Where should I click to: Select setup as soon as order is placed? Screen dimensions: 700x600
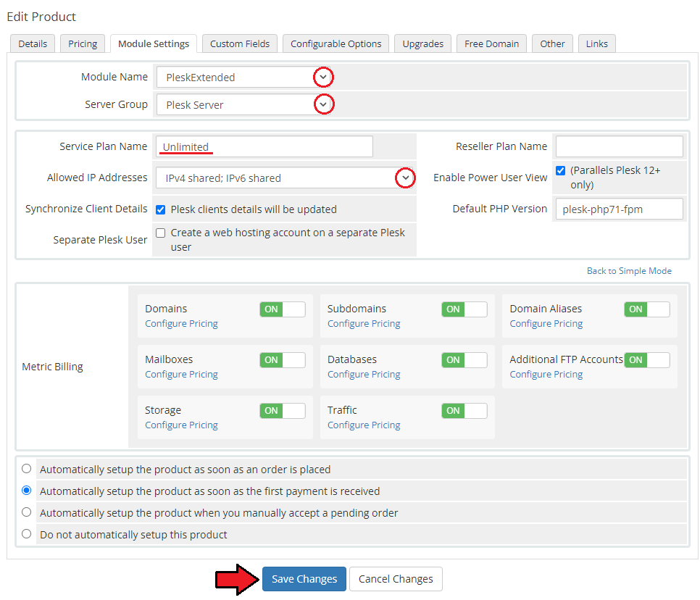pos(27,469)
